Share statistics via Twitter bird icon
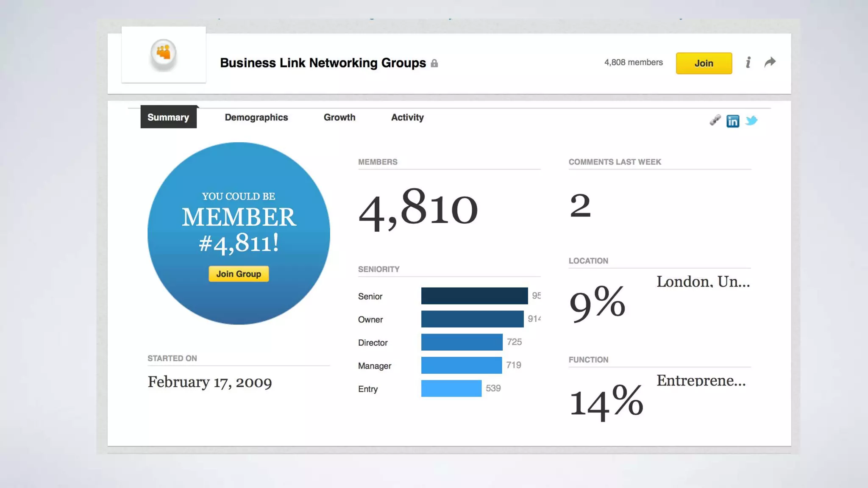 click(x=751, y=121)
